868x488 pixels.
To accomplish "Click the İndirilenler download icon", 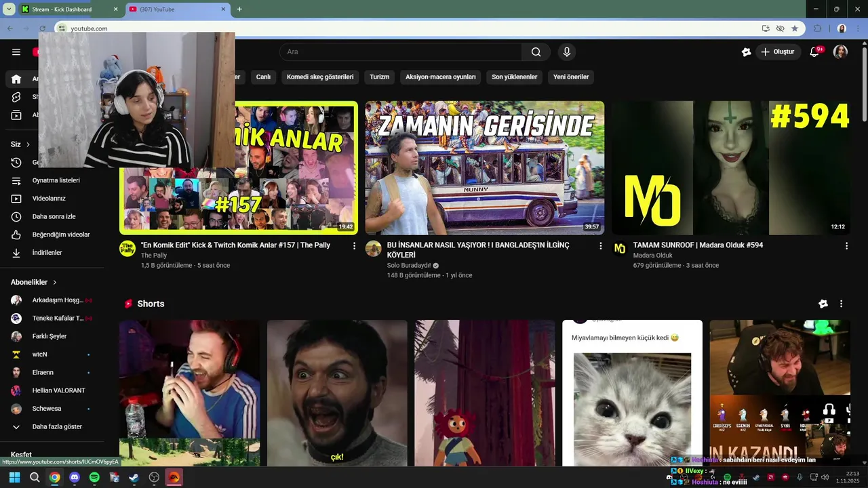I will pos(16,253).
